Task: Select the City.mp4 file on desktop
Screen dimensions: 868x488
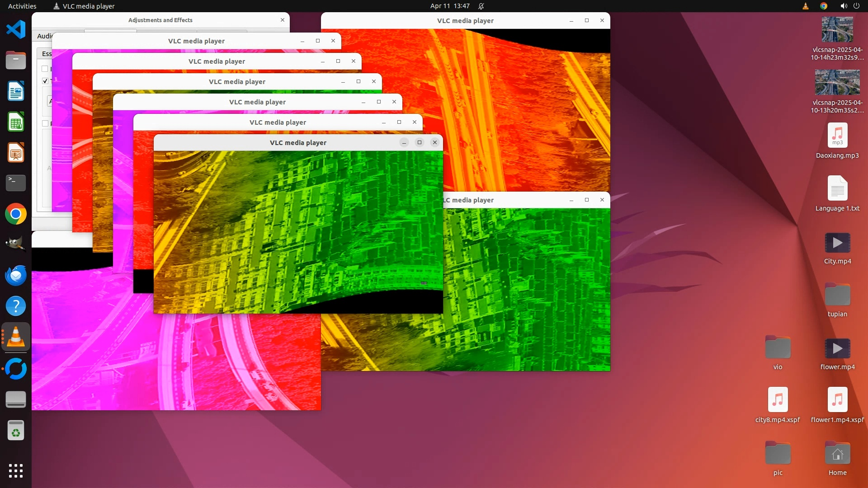Action: coord(837,244)
